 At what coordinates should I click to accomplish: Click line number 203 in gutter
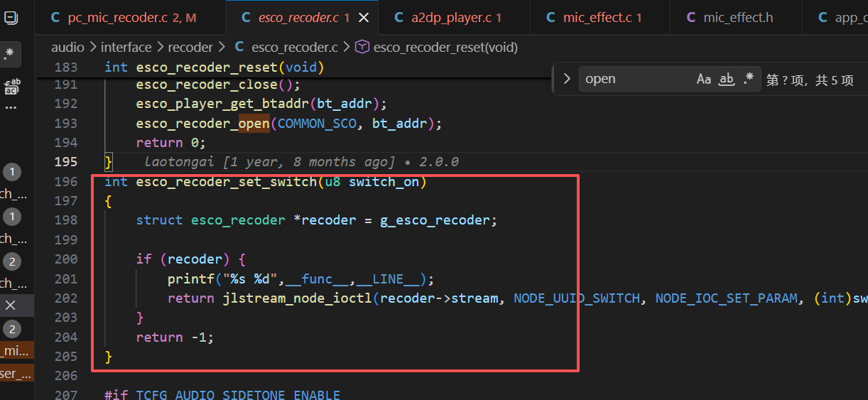[66, 318]
